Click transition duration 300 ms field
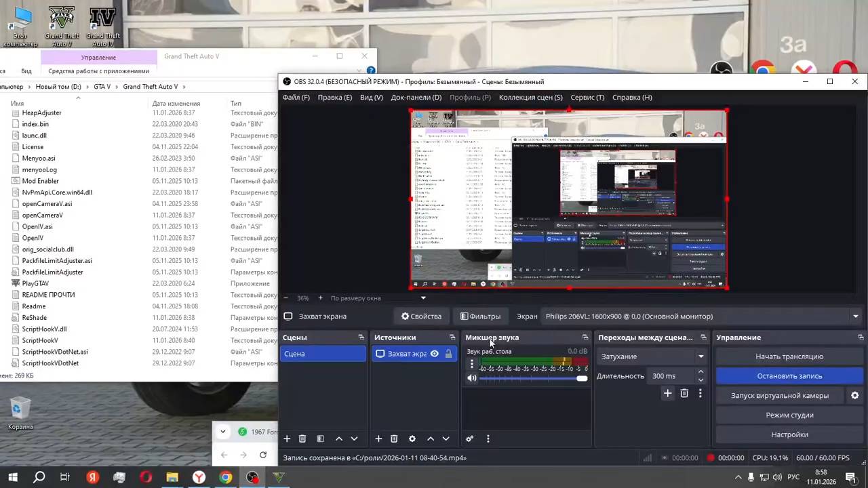 click(x=671, y=376)
